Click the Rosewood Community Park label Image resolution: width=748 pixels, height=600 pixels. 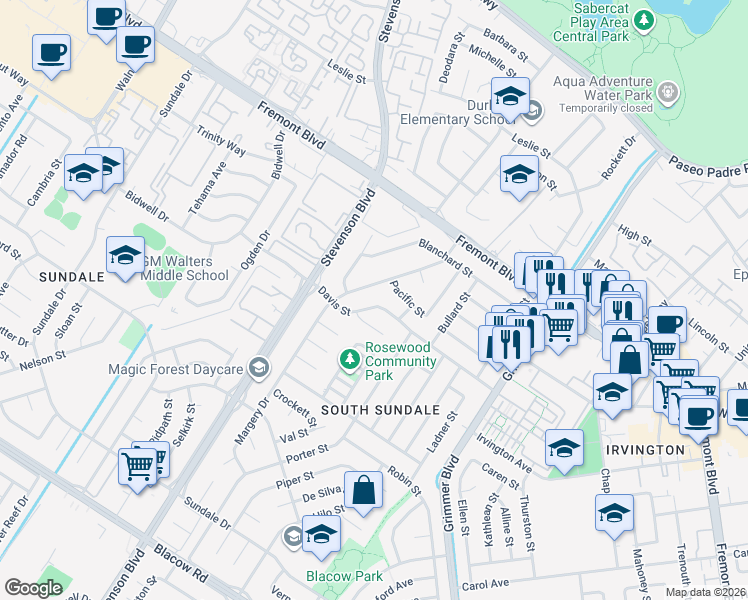point(401,361)
